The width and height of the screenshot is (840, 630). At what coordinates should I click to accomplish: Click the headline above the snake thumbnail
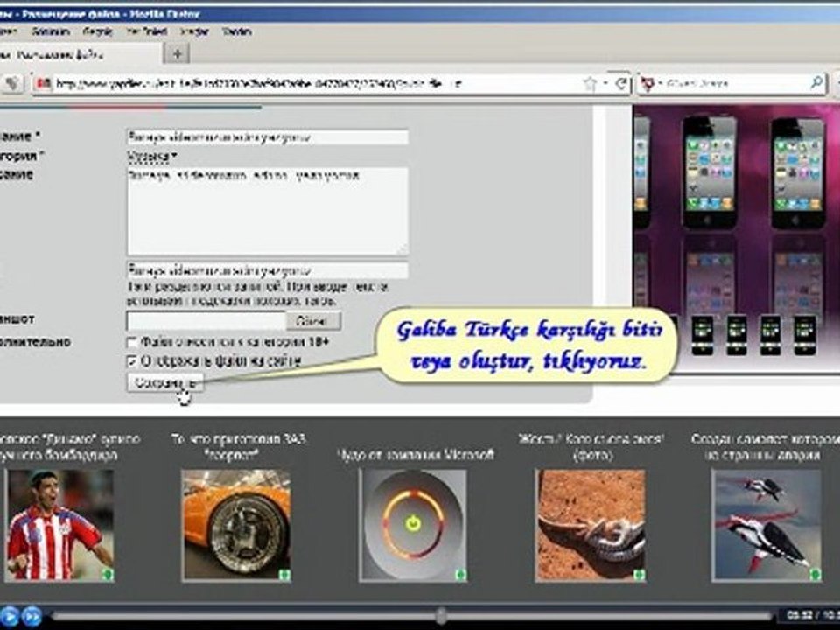click(x=591, y=447)
